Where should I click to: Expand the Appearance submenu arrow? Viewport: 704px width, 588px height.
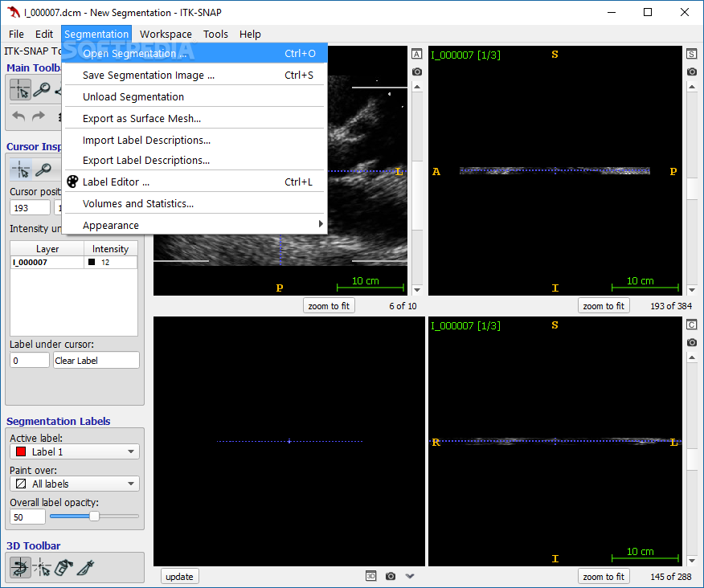tap(321, 224)
